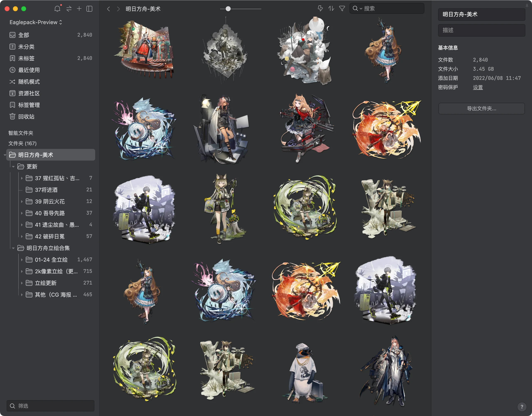
Task: Click the 2022/06/08 11:47 date value
Action: (497, 78)
